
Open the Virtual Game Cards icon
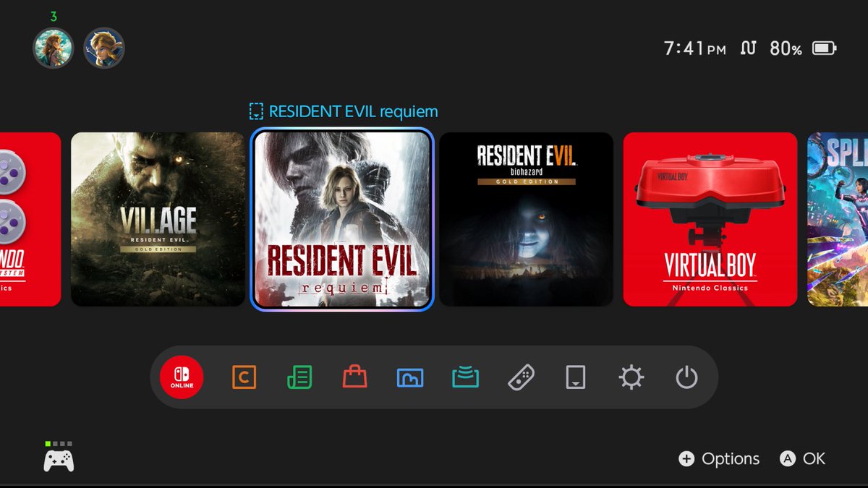coord(576,377)
